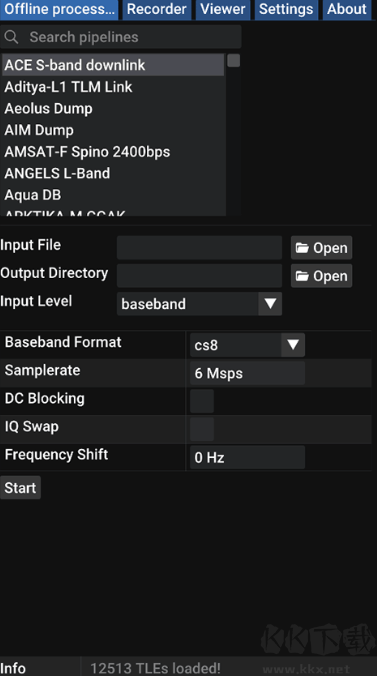
Task: Click the Start button
Action: [x=20, y=488]
